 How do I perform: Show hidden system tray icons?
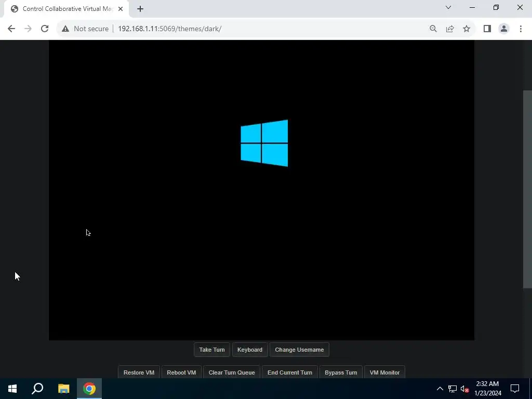[440, 389]
